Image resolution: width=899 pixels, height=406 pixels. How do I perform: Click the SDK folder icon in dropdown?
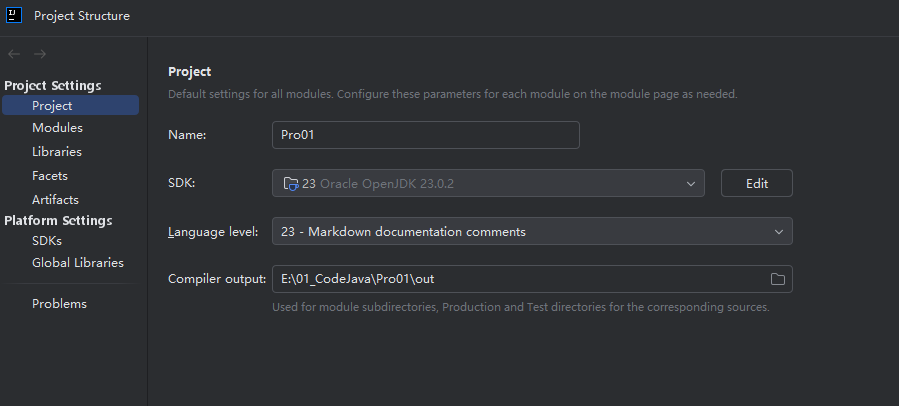pos(291,184)
